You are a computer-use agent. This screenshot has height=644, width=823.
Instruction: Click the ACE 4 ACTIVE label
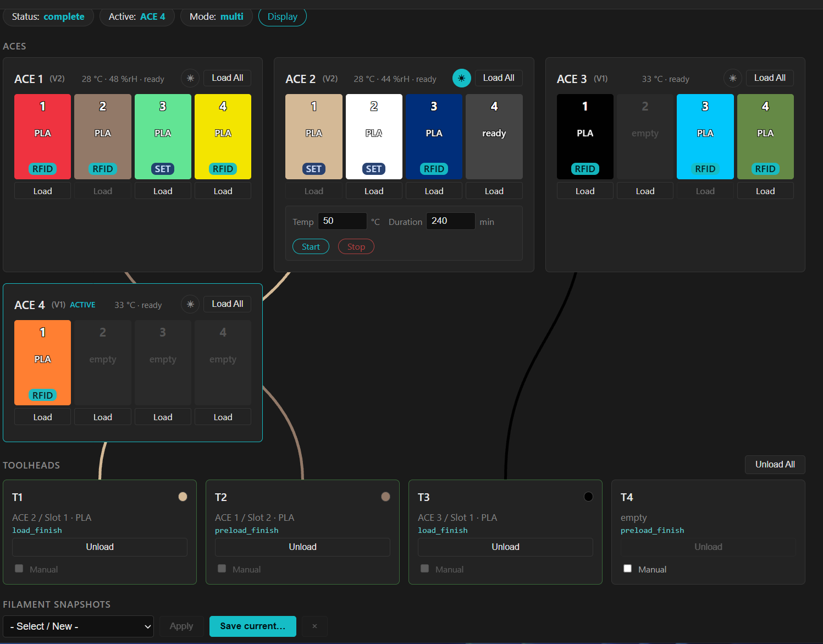82,305
